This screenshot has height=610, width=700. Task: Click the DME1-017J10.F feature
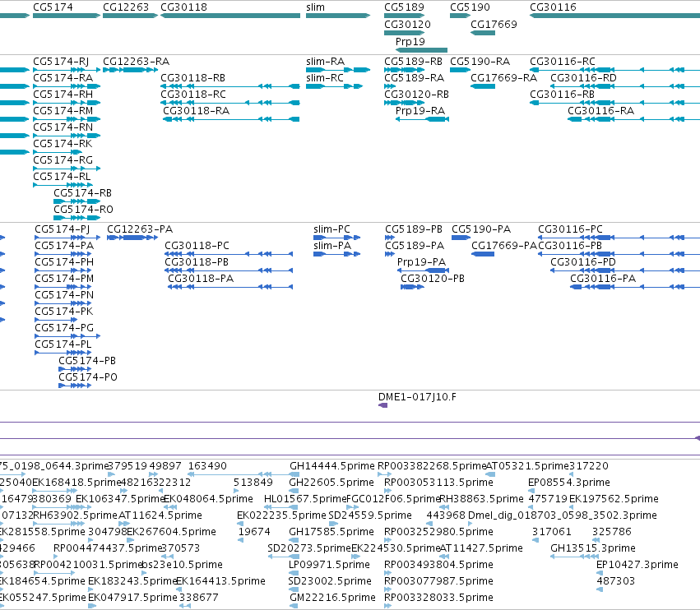(x=417, y=397)
